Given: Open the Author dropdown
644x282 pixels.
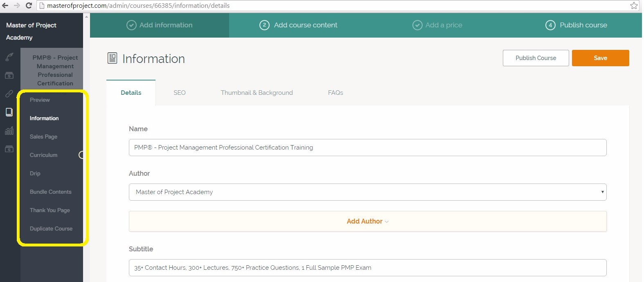Looking at the screenshot, I should pos(367,192).
